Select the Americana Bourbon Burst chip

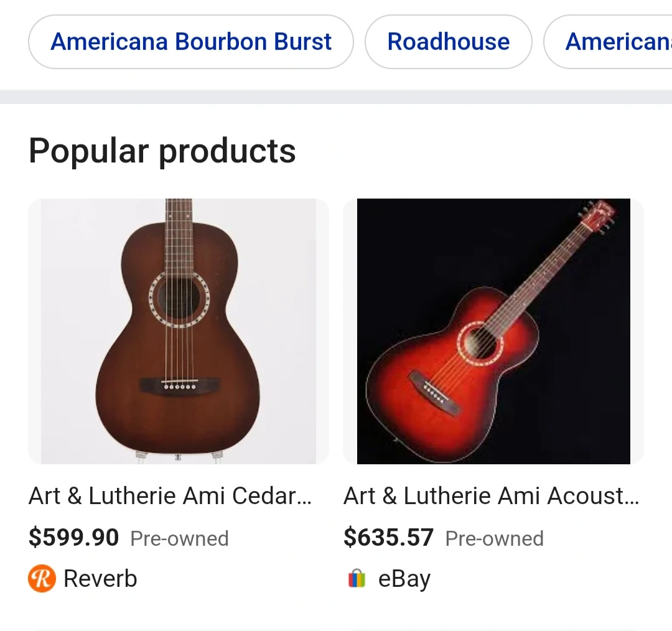[191, 42]
